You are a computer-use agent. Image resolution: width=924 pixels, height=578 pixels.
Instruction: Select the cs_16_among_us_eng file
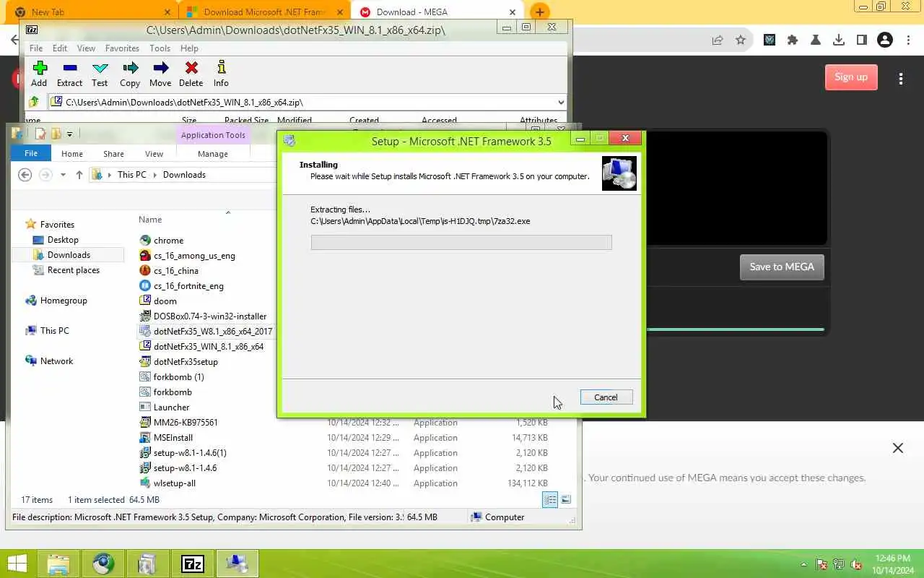[x=194, y=256]
